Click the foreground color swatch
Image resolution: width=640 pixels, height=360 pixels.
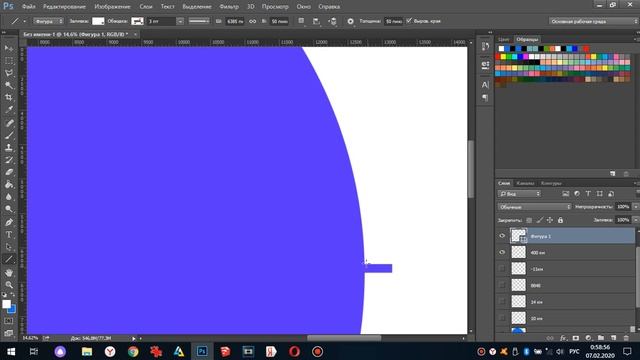point(7,304)
